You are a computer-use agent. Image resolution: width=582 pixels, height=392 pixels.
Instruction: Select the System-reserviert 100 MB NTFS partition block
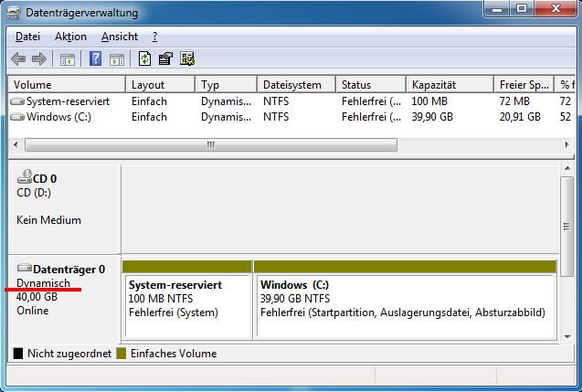point(188,306)
